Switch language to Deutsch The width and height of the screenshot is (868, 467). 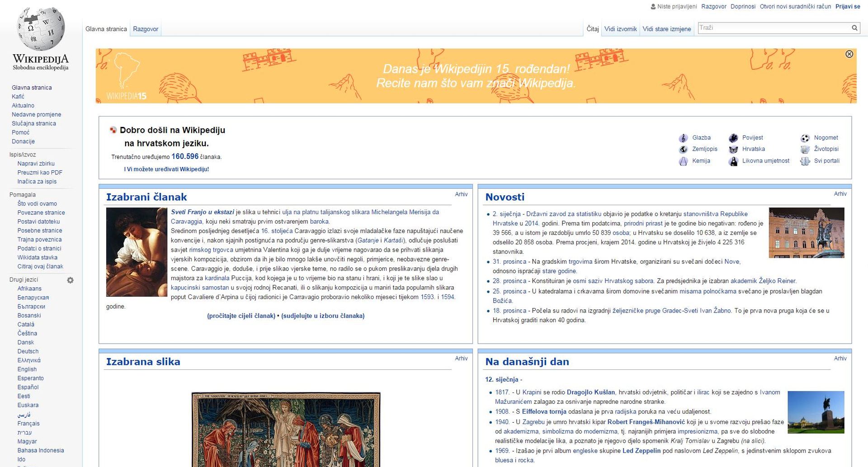point(28,351)
